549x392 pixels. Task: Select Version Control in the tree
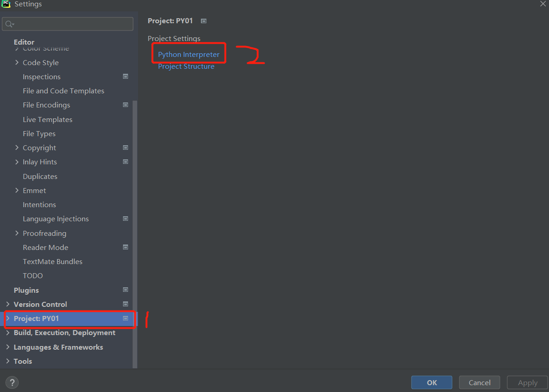(x=40, y=304)
